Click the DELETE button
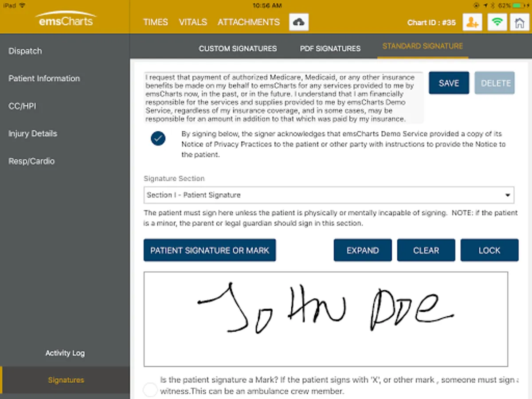 495,83
